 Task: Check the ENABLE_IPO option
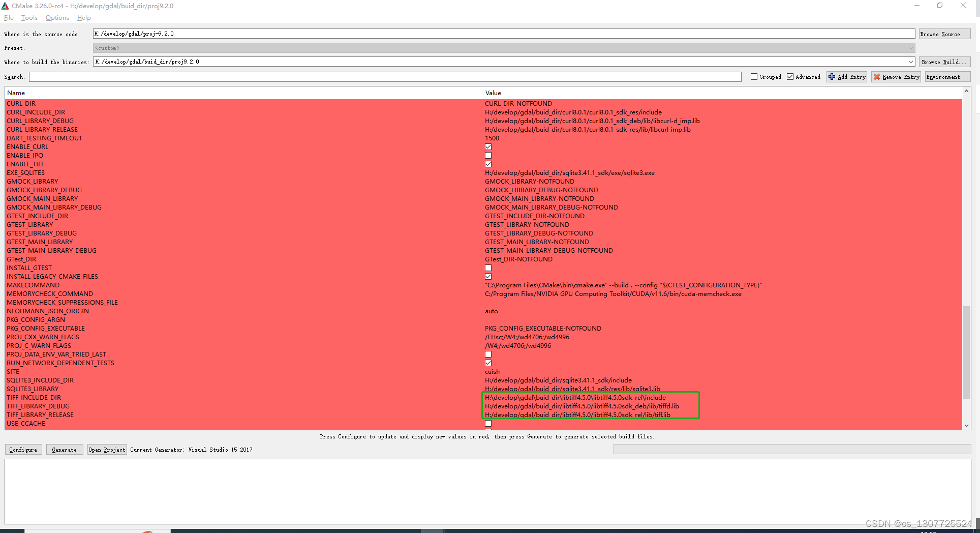[x=488, y=156]
